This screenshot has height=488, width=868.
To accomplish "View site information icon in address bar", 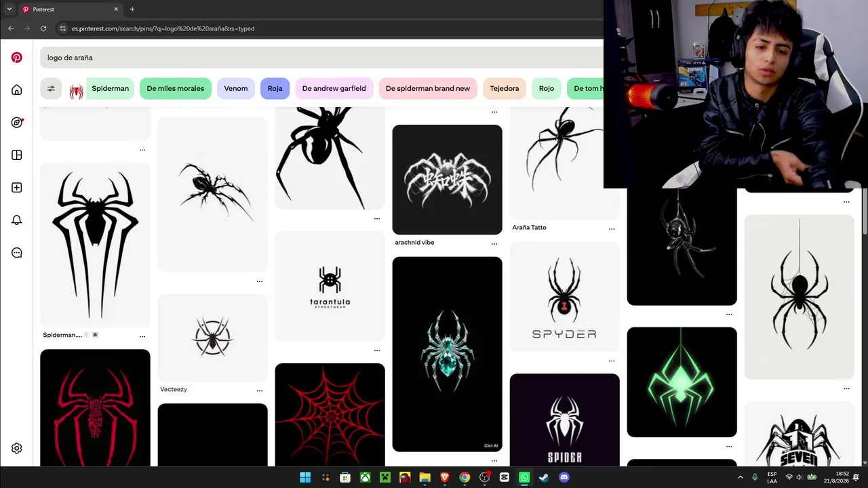I will [63, 28].
